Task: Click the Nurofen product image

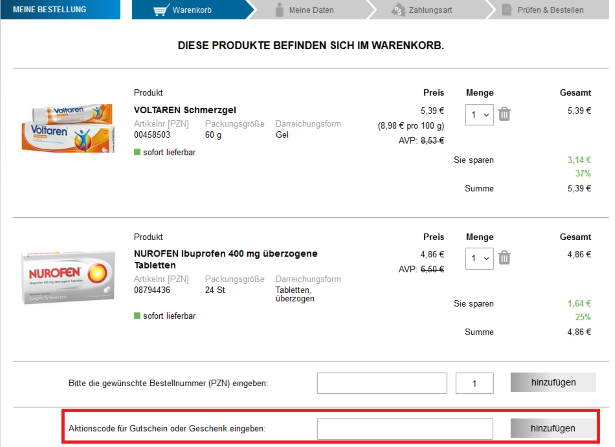Action: pos(68,277)
